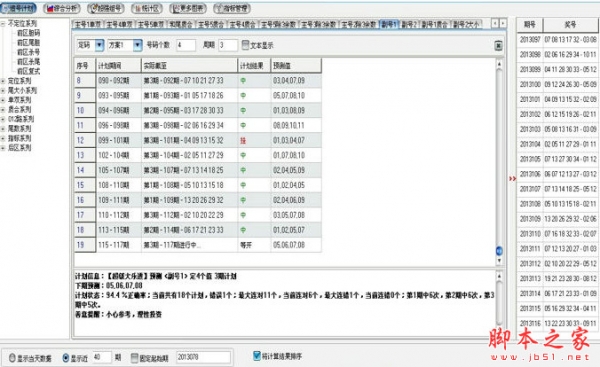Click the info panel scrollbar up arrow
This screenshot has height=367, width=600.
point(499,276)
